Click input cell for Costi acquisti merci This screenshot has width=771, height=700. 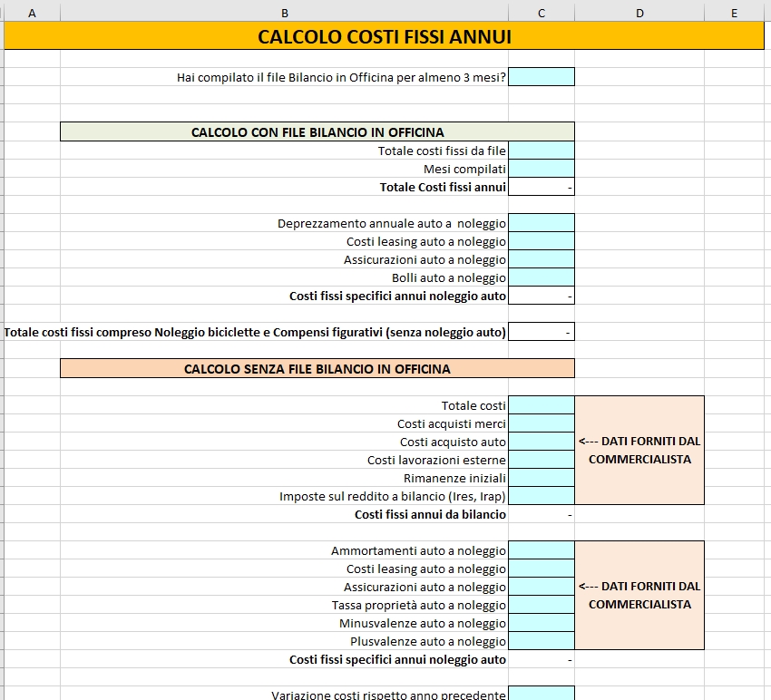tap(542, 423)
